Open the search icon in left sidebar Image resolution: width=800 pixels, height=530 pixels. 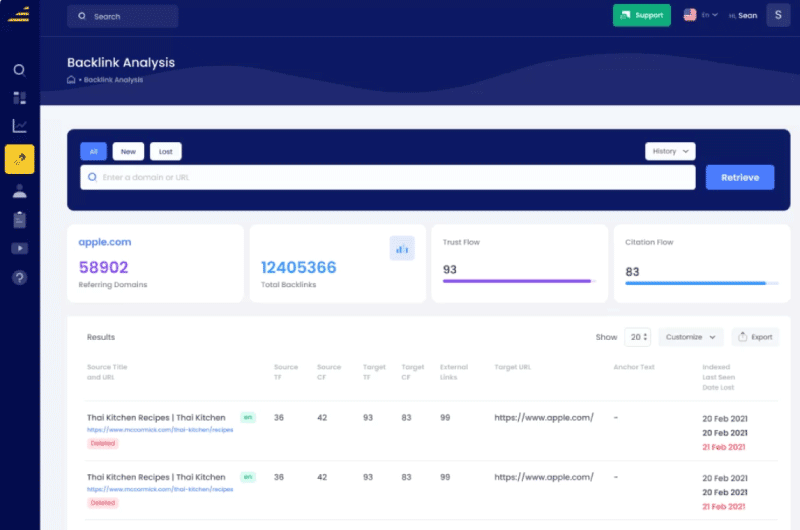point(19,70)
